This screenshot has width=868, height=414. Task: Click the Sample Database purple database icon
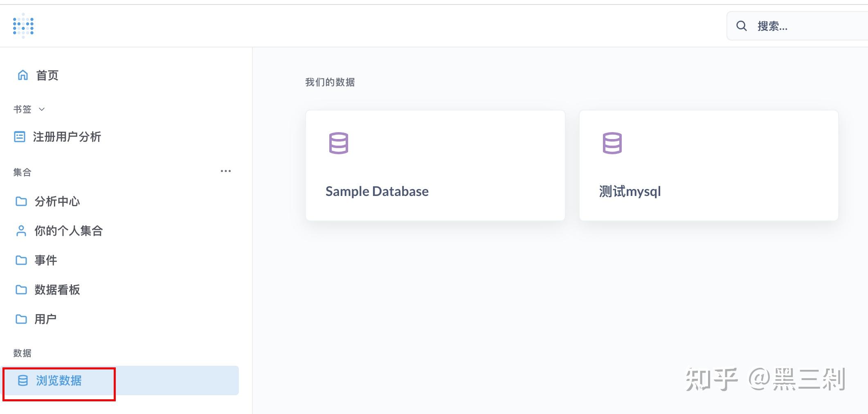pos(338,143)
